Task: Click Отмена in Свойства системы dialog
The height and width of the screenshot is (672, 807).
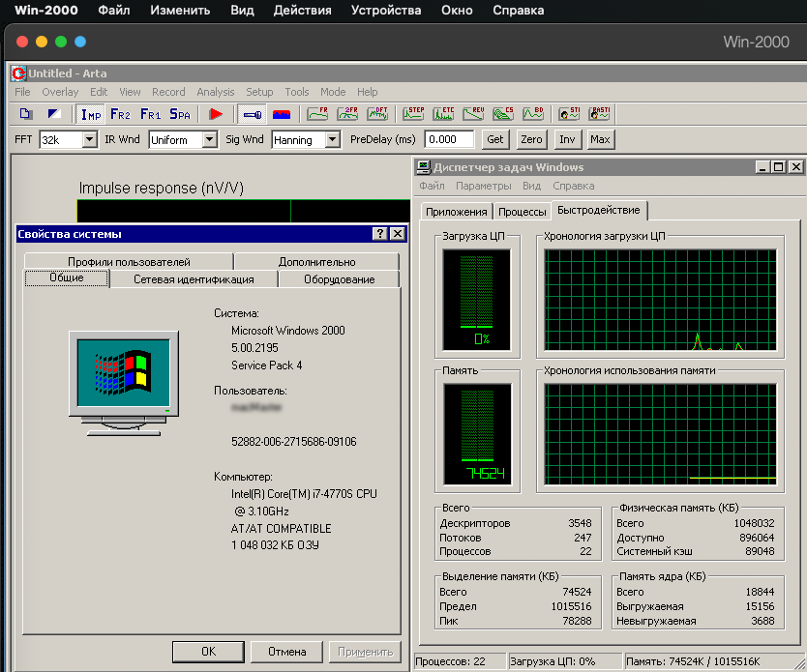Action: click(x=286, y=652)
